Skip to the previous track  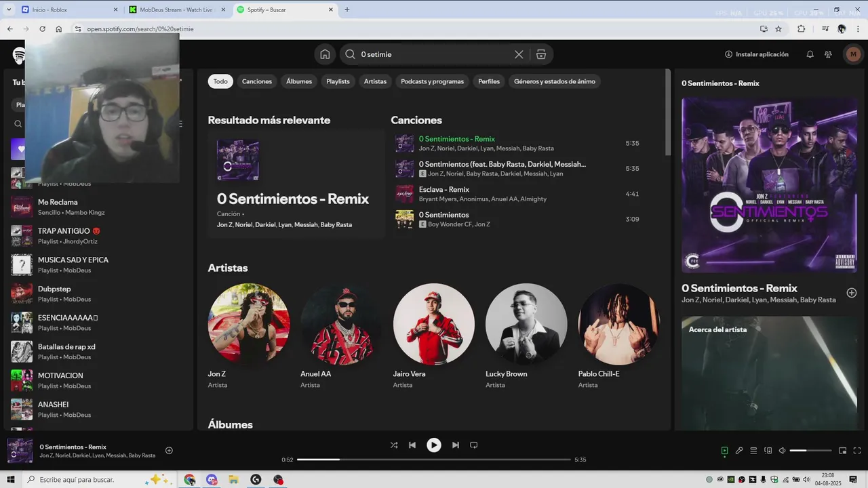[x=412, y=445]
